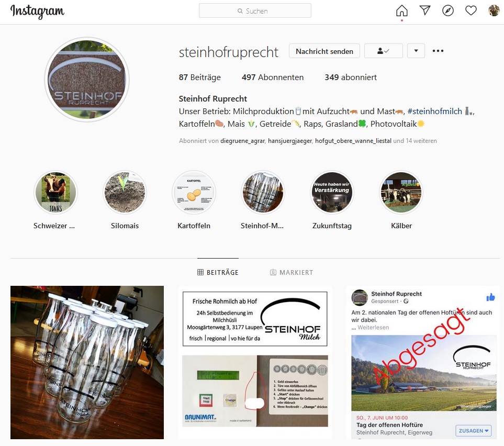Open activity feed heart icon
The width and height of the screenshot is (504, 446).
tap(471, 10)
